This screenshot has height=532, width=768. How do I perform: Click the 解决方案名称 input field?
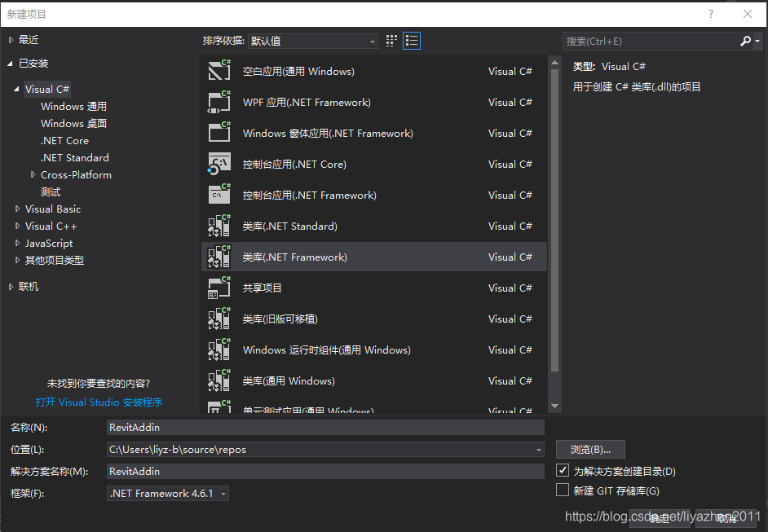pyautogui.click(x=325, y=472)
